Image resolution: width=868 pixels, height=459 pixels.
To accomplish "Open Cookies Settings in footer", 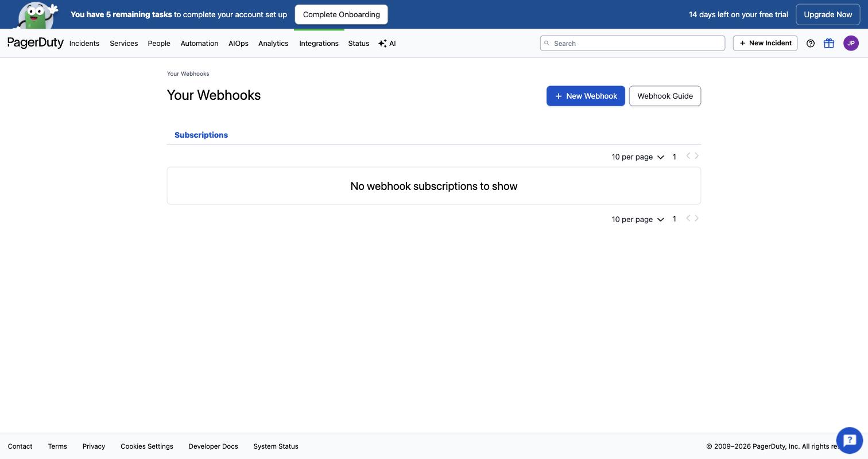I will 147,446.
